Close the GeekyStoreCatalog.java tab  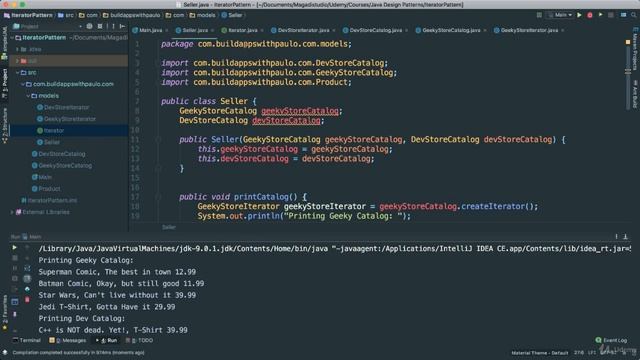click(x=485, y=31)
